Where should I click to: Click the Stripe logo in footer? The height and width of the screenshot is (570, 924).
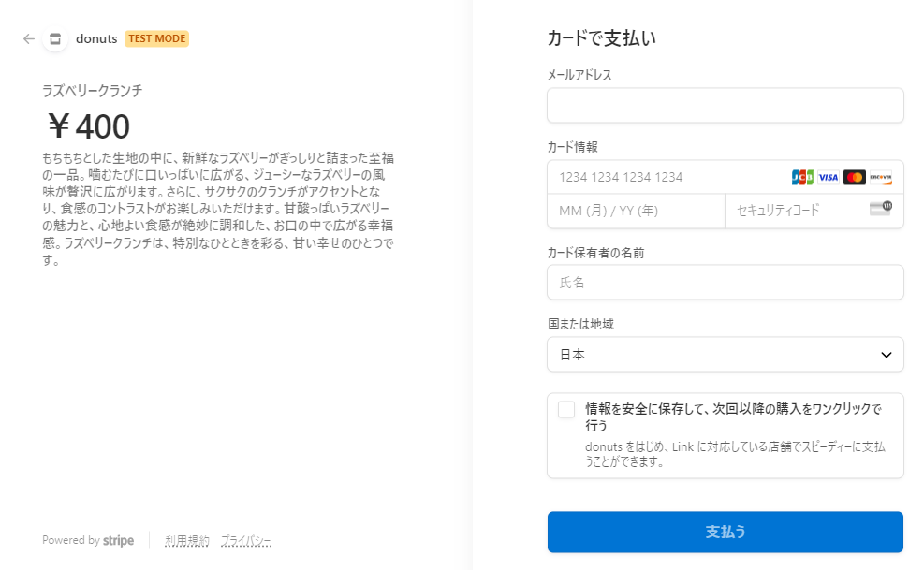118,540
